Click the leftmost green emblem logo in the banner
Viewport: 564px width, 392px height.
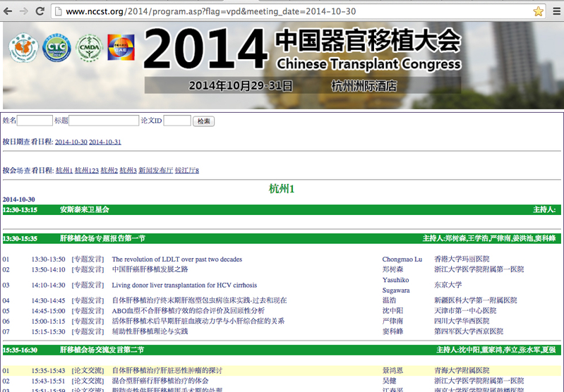point(22,48)
